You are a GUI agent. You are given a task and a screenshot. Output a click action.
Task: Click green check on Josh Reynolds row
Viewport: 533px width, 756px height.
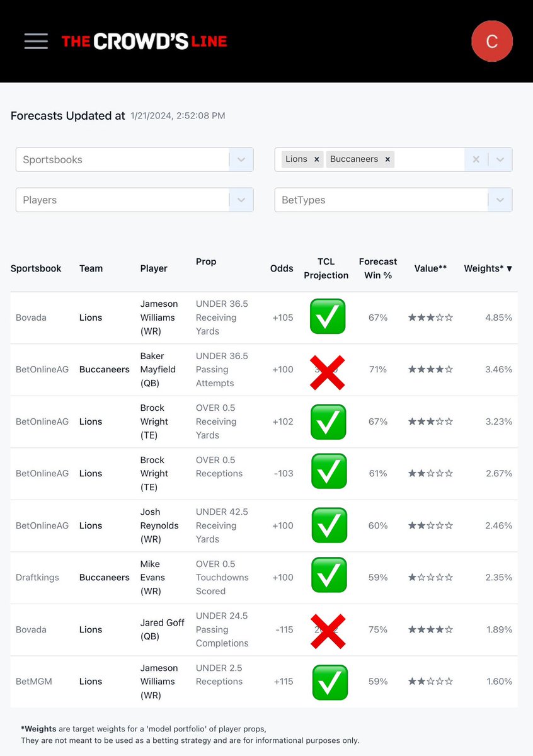(330, 525)
